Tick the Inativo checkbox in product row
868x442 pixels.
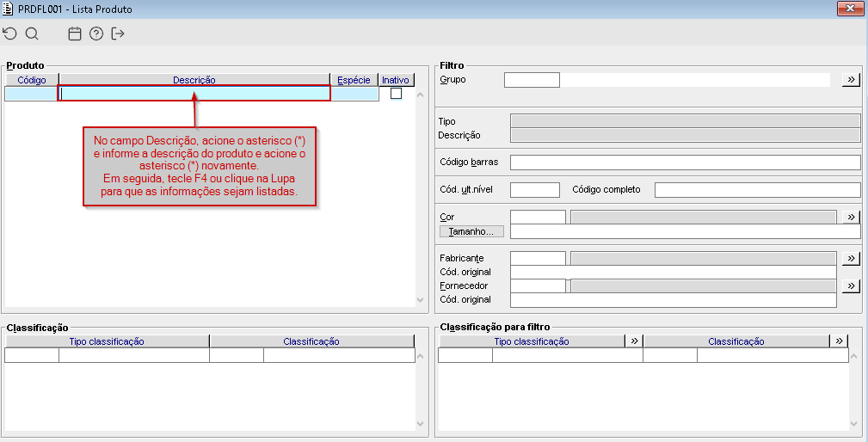pos(396,94)
